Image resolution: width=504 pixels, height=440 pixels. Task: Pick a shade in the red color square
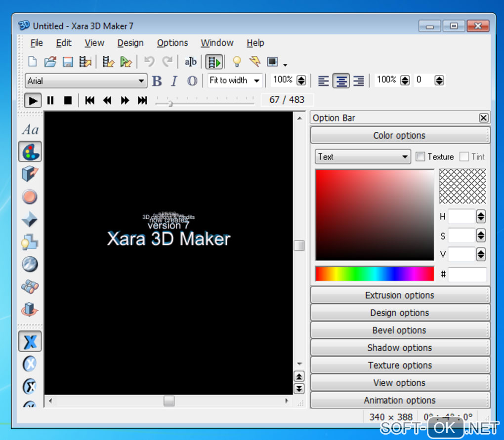pos(375,215)
